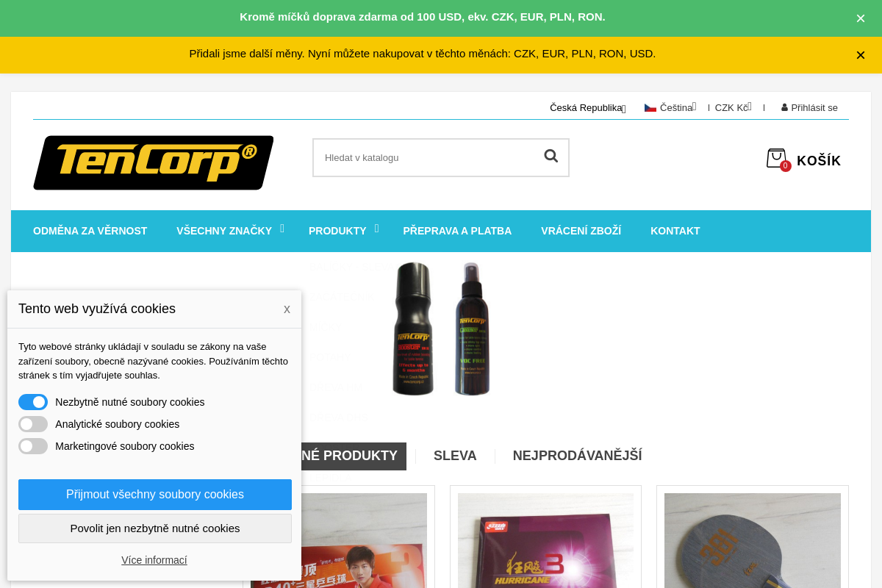Click the Czech flag language icon

pos(650,108)
